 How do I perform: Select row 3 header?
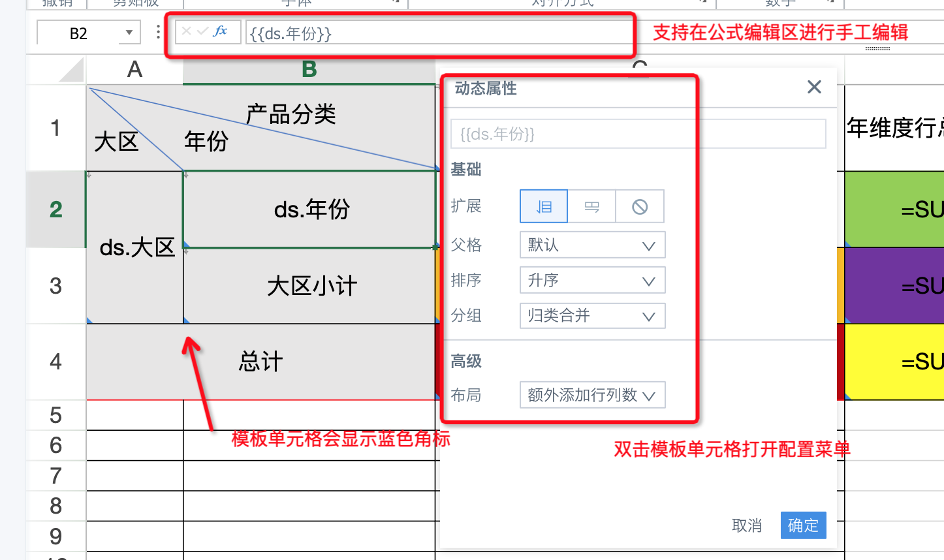click(56, 286)
